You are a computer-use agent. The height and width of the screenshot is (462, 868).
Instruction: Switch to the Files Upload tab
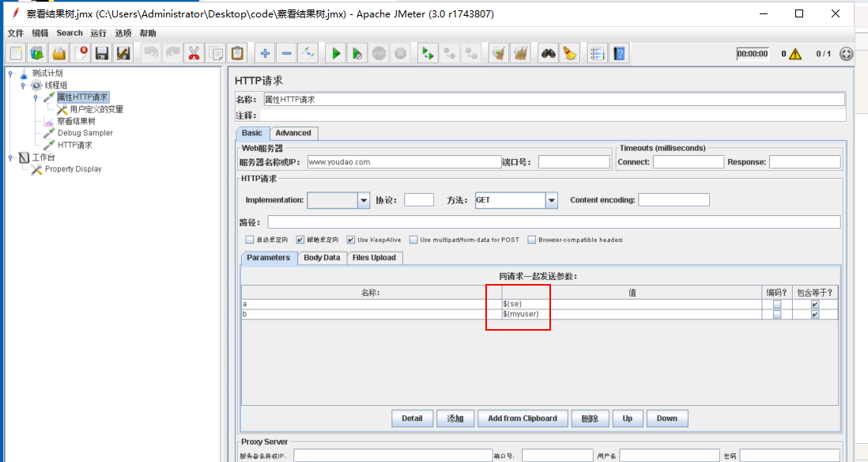pos(374,258)
